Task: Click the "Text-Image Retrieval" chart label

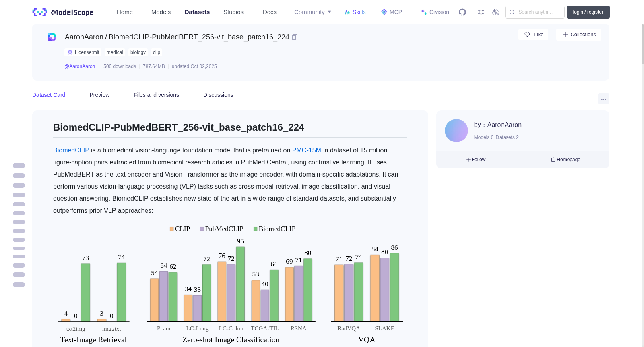Action: 93,340
